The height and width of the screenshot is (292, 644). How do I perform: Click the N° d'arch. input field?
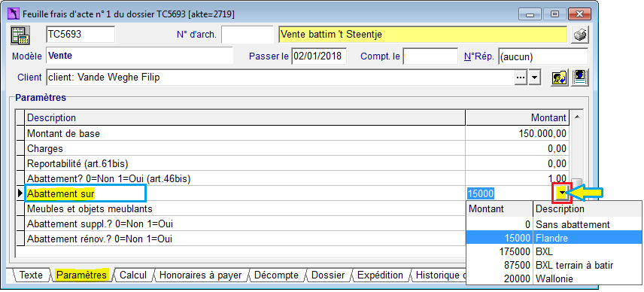(x=248, y=35)
